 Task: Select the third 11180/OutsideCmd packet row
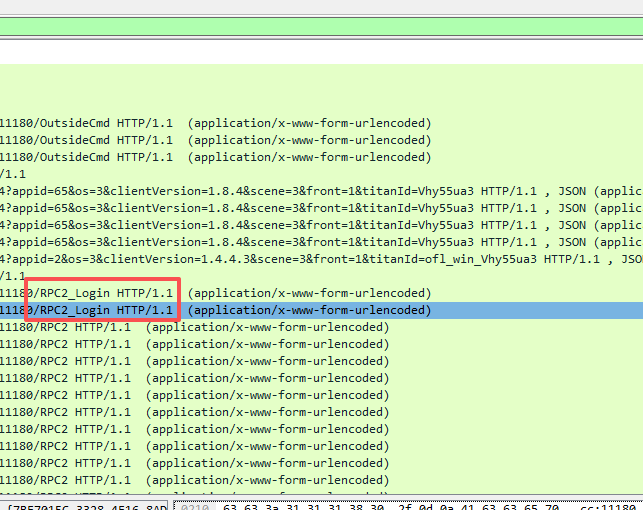point(322,157)
